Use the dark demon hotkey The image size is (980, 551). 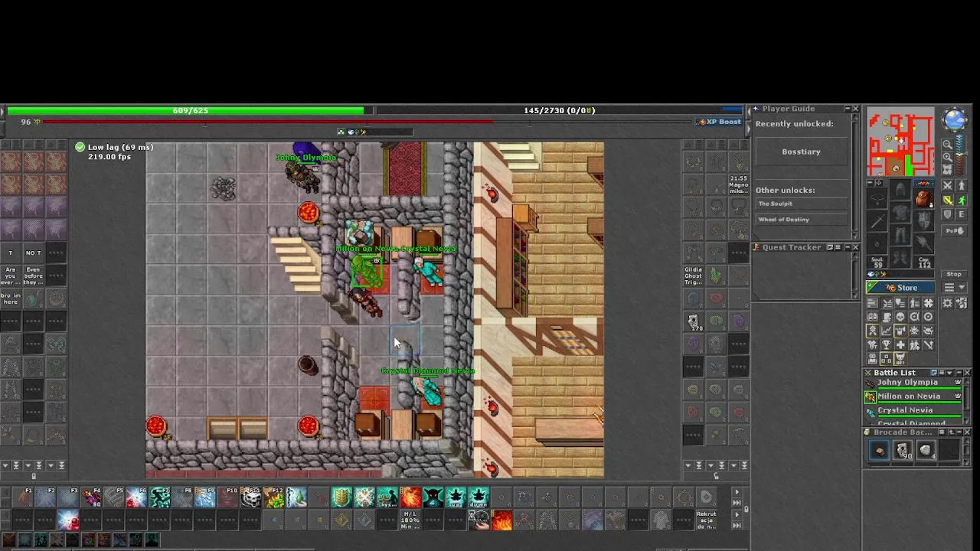(433, 497)
